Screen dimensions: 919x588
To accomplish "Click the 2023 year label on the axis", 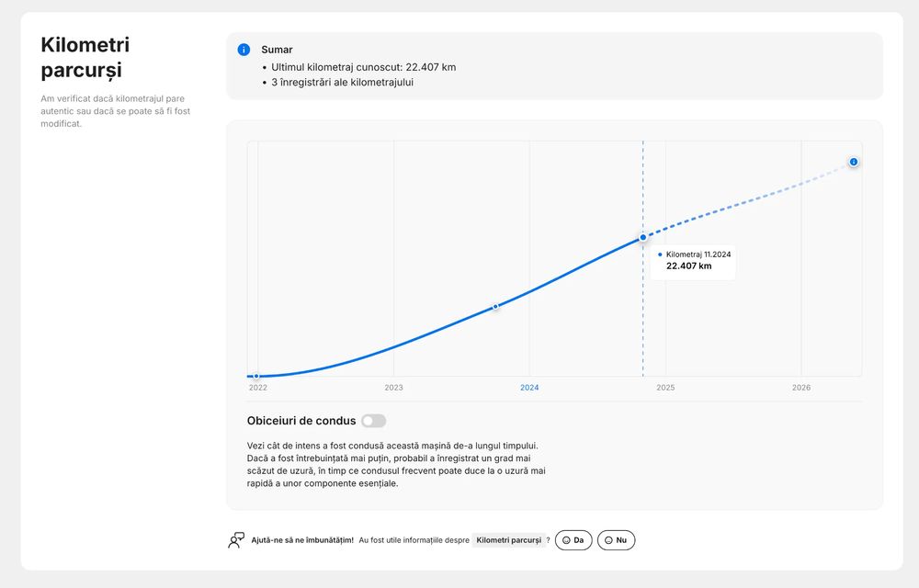I will pyautogui.click(x=394, y=388).
